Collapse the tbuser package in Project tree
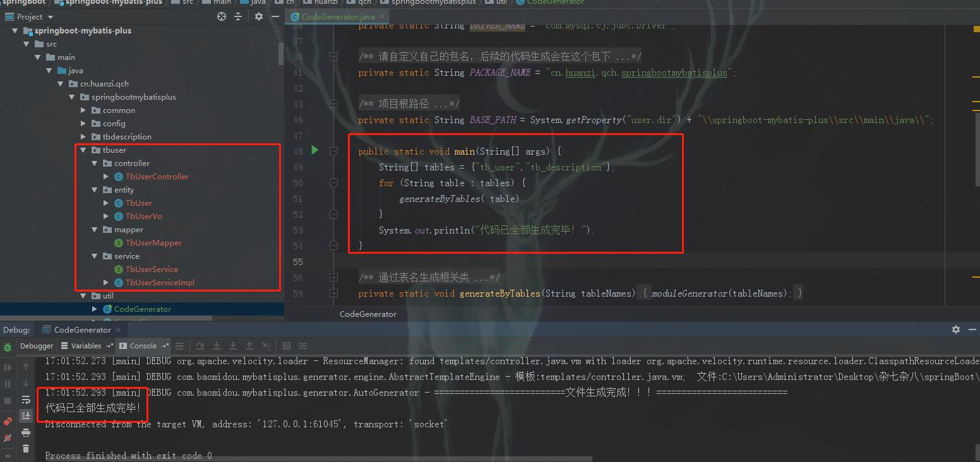980x462 pixels. [83, 150]
